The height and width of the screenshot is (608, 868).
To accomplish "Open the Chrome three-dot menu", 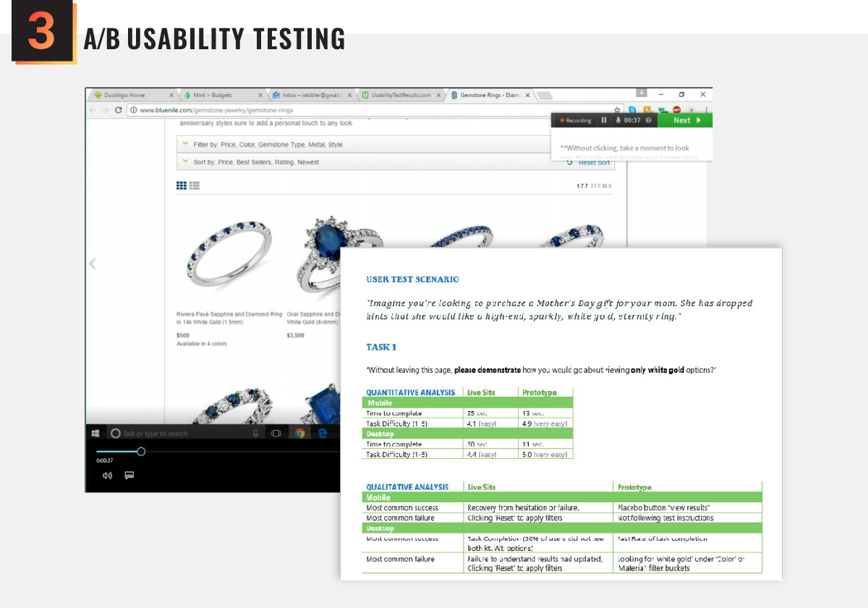I will (x=705, y=110).
